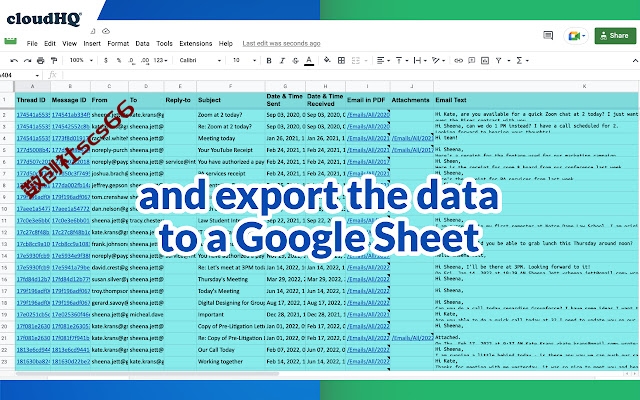Open the Insert menu
The height and width of the screenshot is (400, 640).
click(x=92, y=43)
